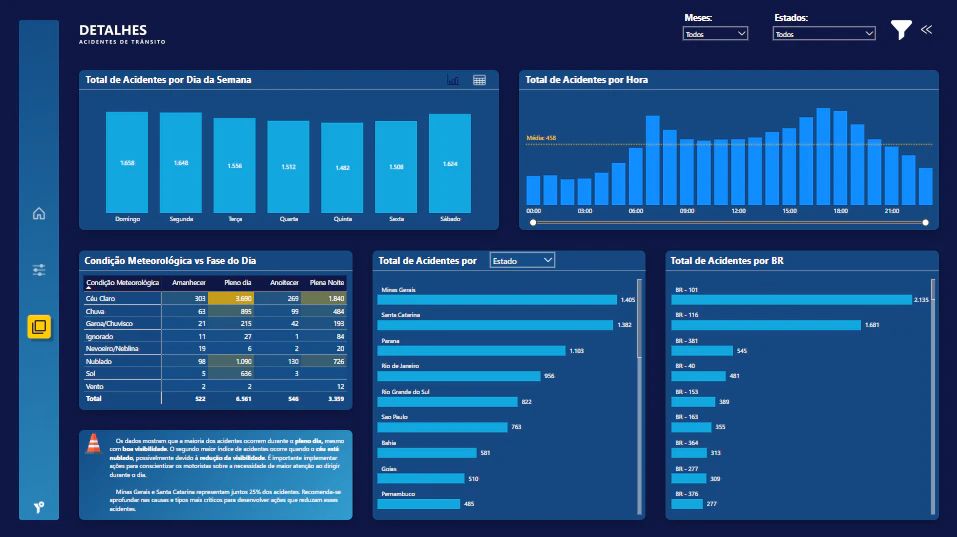Click the Garoa/Chuvisco row label
Screen dimensions: 957x537
[109, 323]
